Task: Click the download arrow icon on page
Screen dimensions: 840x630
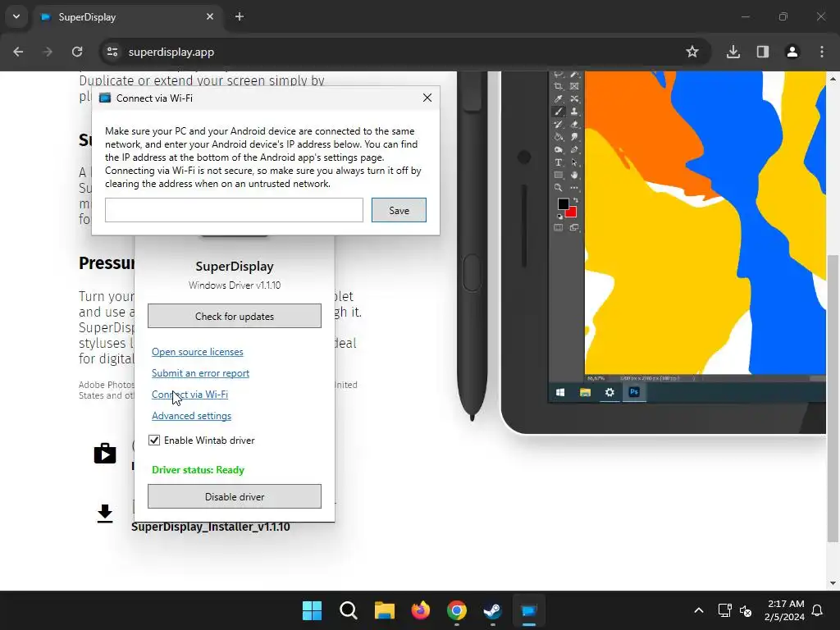Action: point(105,514)
